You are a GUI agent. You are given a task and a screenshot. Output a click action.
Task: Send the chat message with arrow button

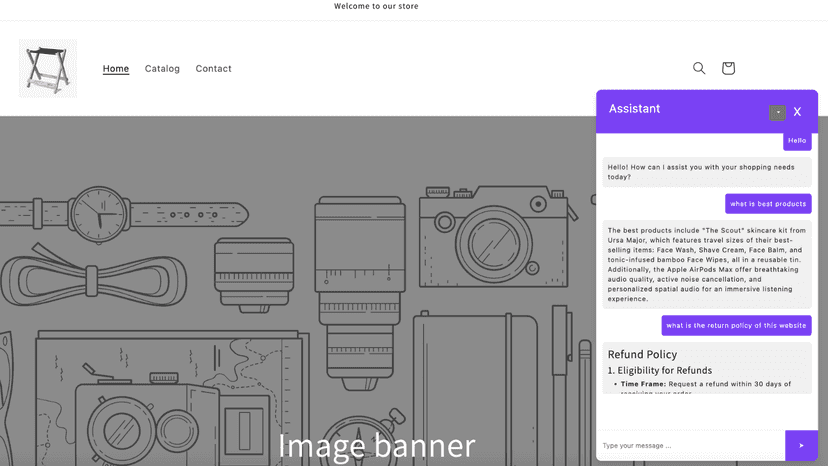coord(801,445)
